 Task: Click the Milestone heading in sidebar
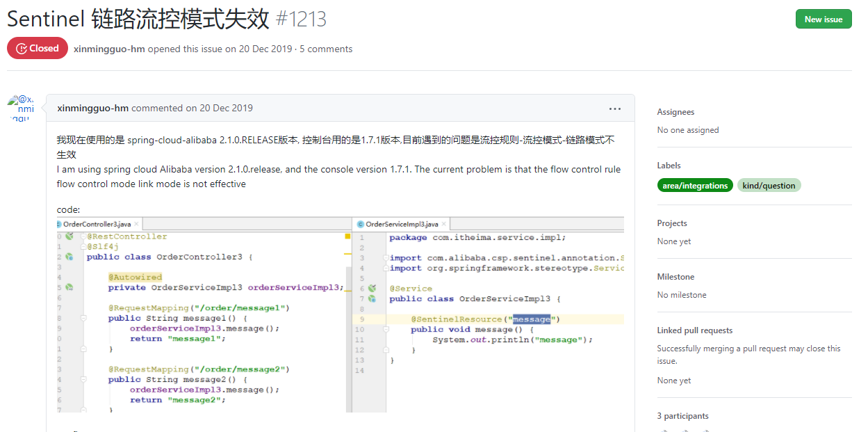[675, 277]
